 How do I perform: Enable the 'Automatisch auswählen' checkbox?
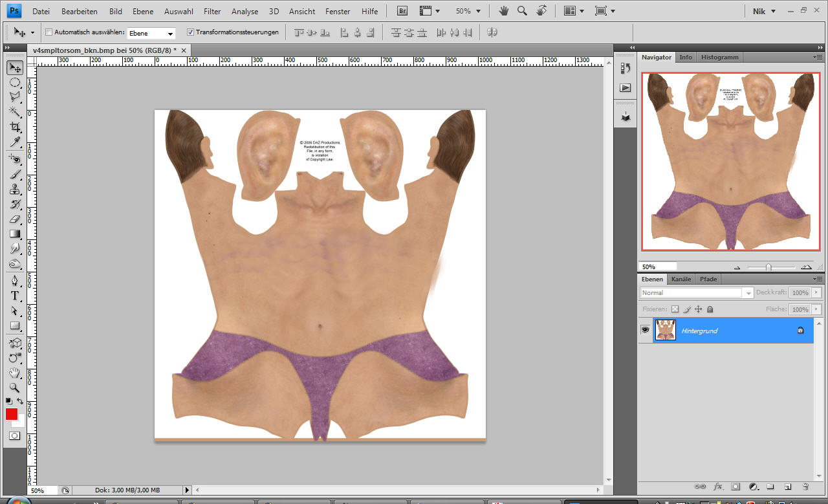49,32
